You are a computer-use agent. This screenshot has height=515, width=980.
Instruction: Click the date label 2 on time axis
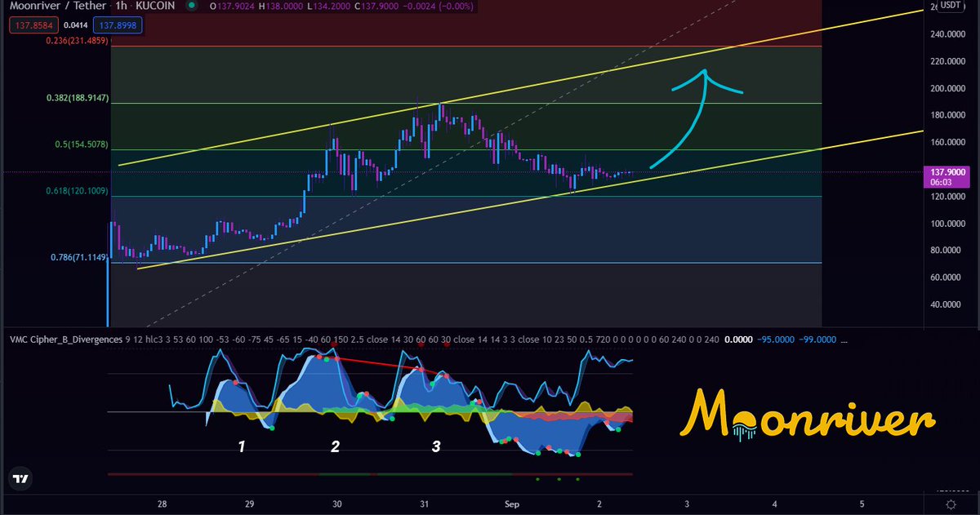click(599, 504)
